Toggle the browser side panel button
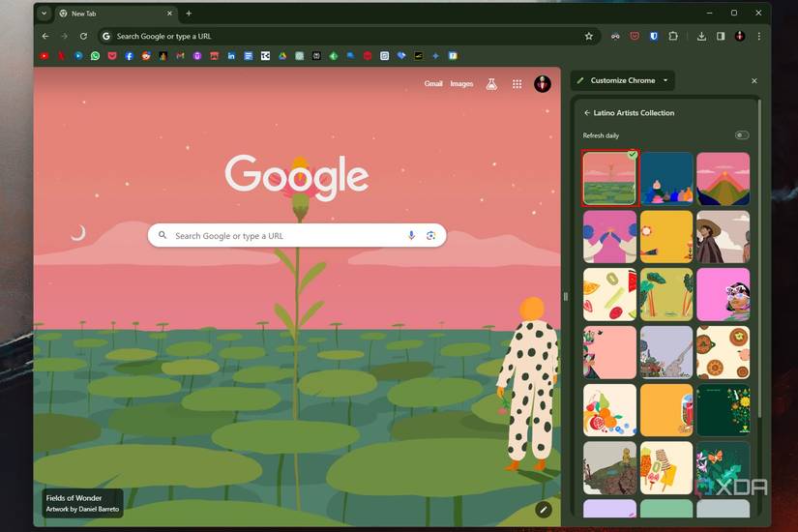The width and height of the screenshot is (798, 532). pos(721,36)
